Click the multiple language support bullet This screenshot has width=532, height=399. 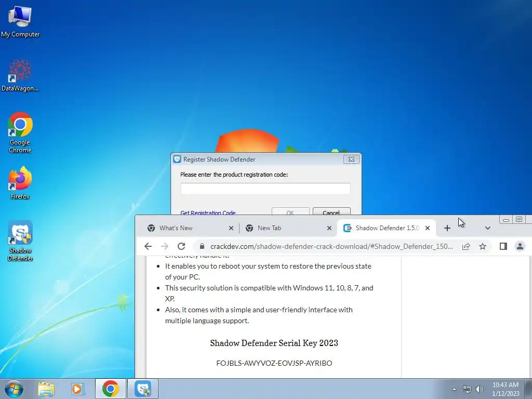tap(259, 315)
